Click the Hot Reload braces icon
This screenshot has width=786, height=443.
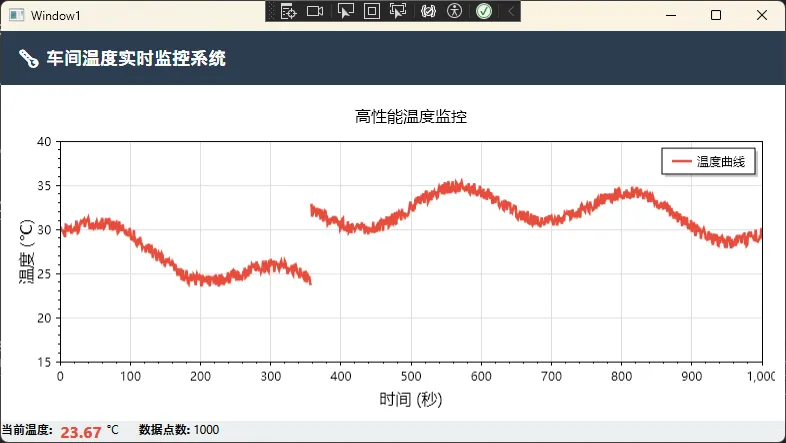click(428, 11)
